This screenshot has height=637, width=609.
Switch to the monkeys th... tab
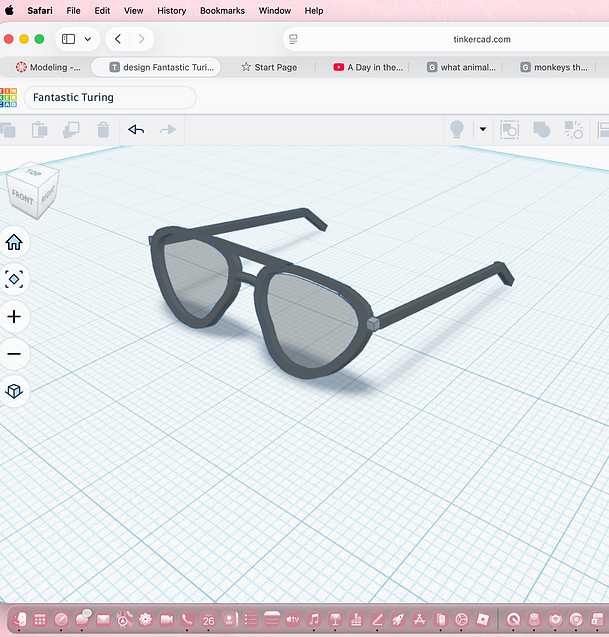pos(554,67)
